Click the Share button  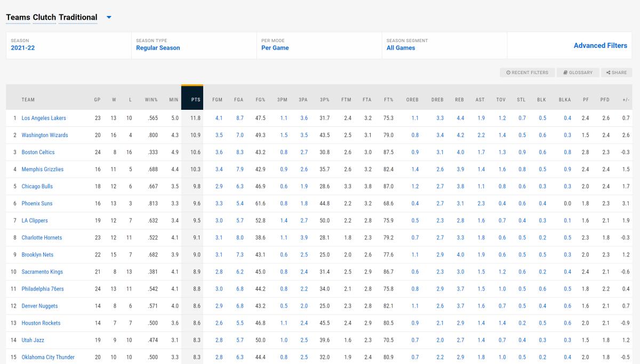coord(617,72)
